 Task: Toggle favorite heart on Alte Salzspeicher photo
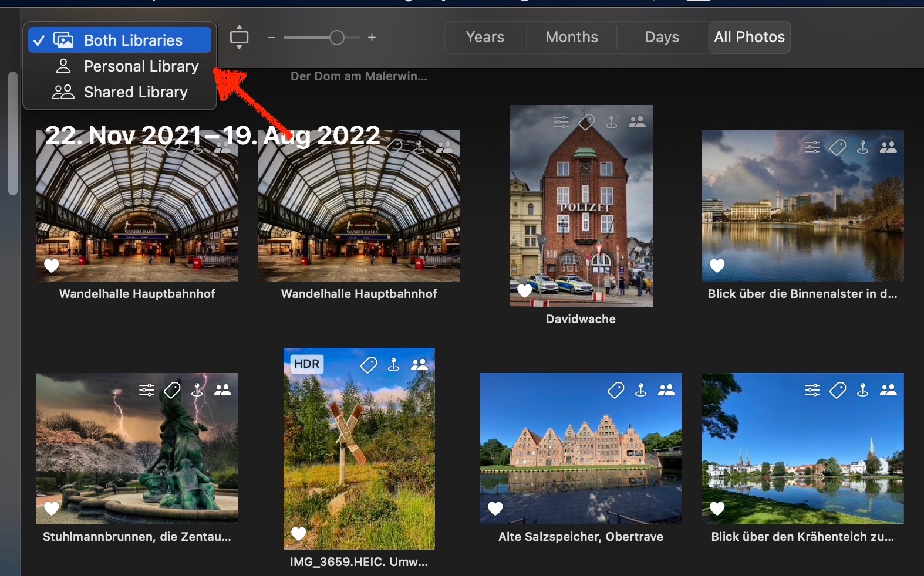click(495, 509)
